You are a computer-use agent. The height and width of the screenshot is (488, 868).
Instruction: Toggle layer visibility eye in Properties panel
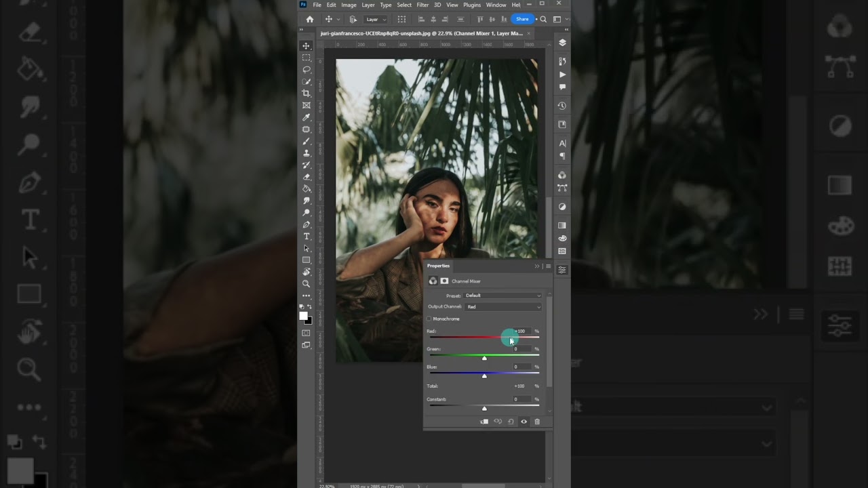click(524, 422)
